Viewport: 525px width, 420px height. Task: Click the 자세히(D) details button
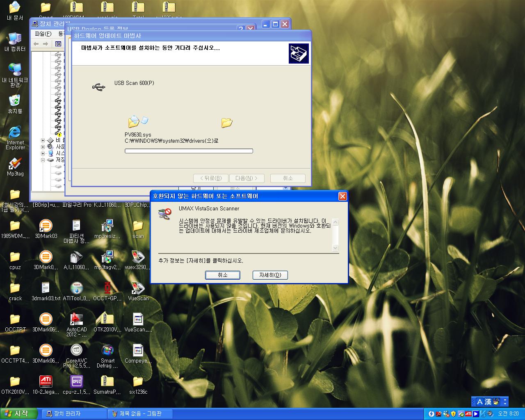pyautogui.click(x=270, y=275)
